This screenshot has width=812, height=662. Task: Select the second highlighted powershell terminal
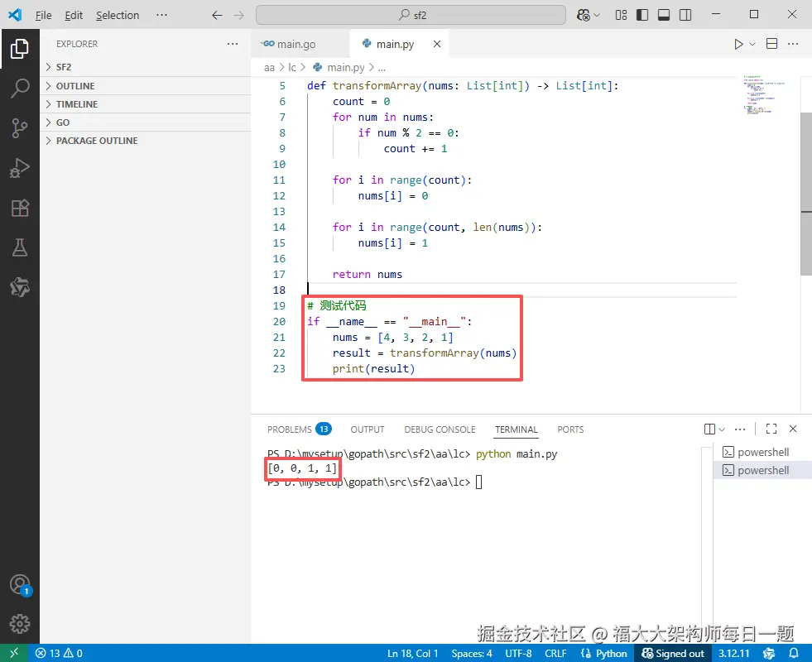click(762, 470)
